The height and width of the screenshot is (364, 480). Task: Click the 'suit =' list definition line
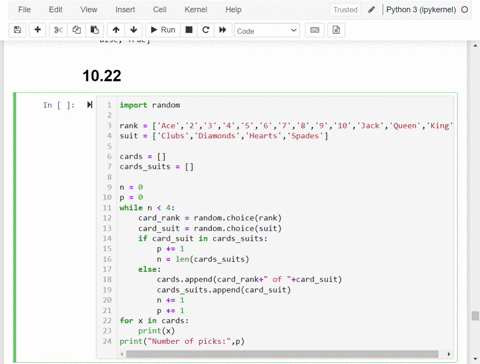pos(224,136)
